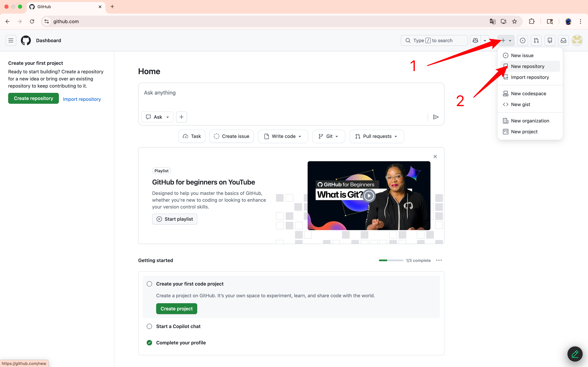Open the Create new plus dropdown
Screen dimensions: 588x367
tap(506, 40)
